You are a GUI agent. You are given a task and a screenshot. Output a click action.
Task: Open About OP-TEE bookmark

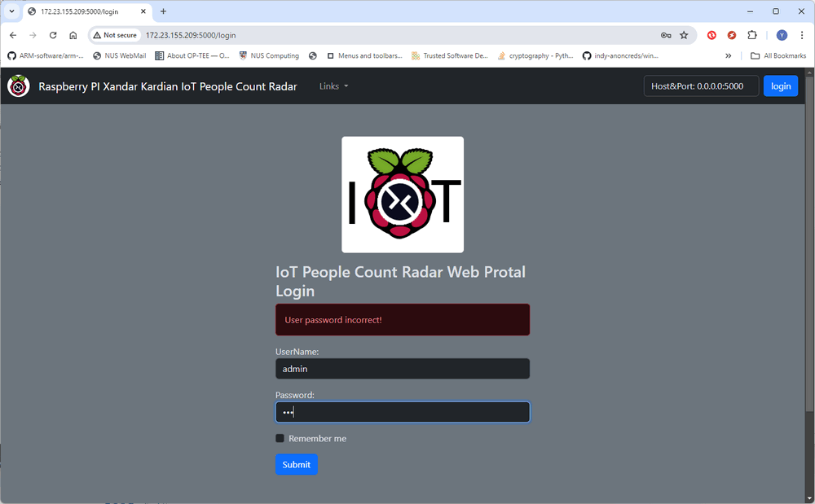click(192, 55)
